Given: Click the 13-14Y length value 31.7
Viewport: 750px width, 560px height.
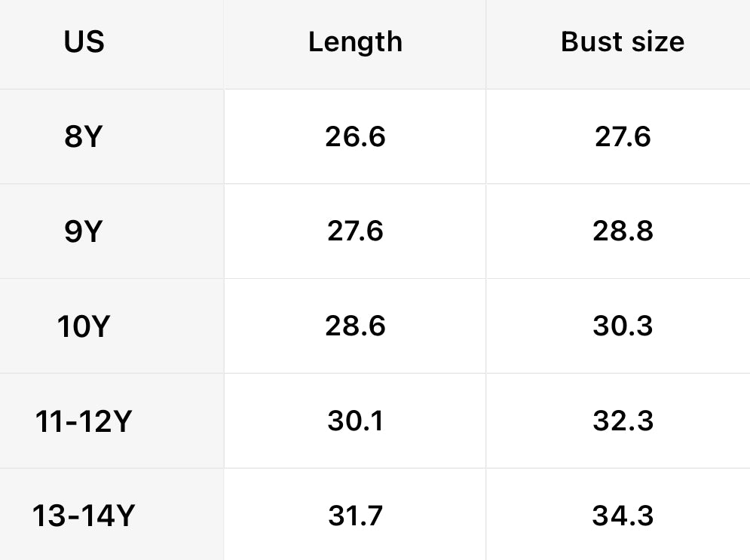Looking at the screenshot, I should [355, 516].
